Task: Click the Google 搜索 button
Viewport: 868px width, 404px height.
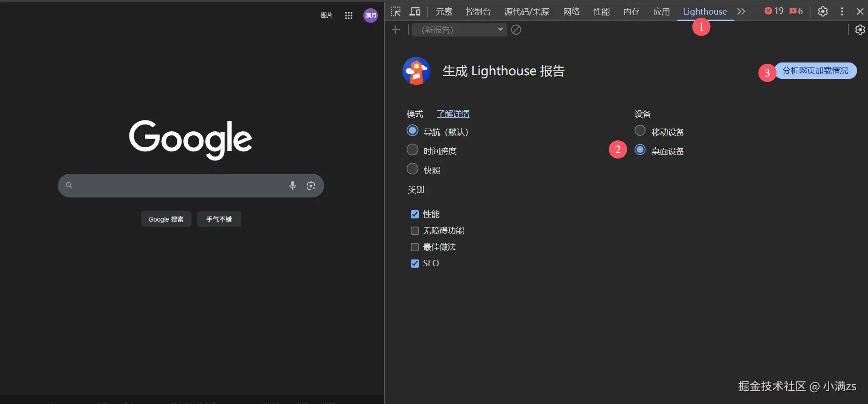Action: click(166, 219)
